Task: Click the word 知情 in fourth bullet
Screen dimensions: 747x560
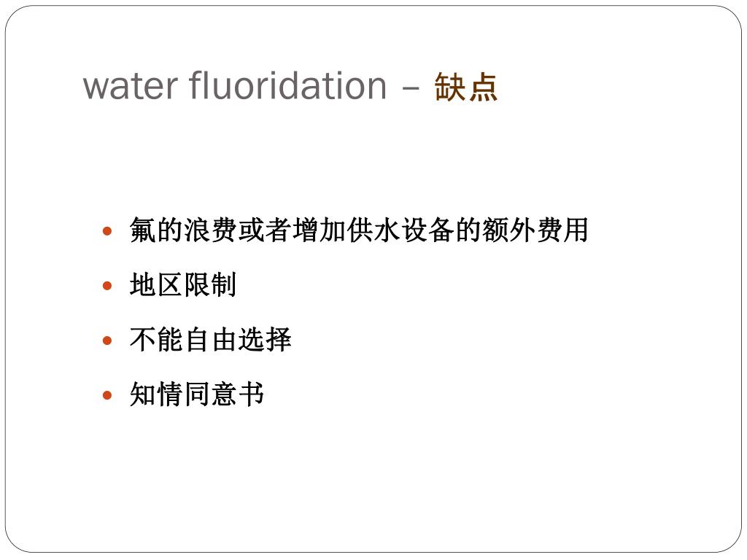Action: [x=156, y=394]
